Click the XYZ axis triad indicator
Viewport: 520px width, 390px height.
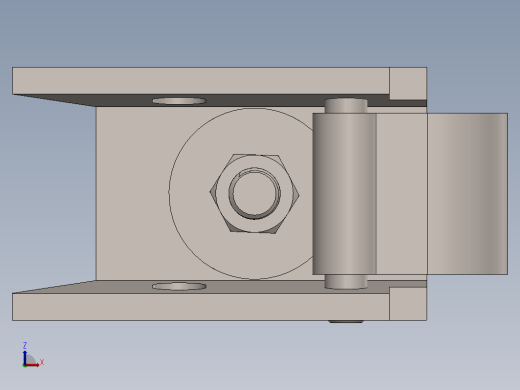pyautogui.click(x=33, y=355)
